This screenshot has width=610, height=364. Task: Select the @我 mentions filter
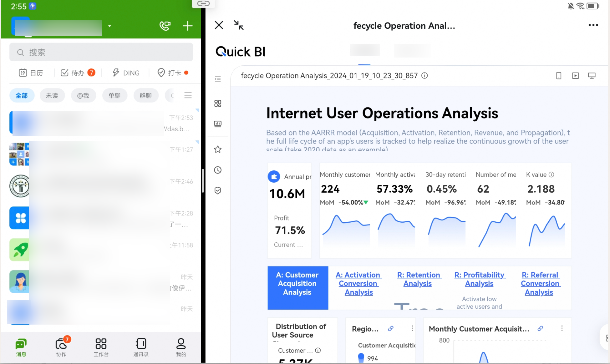[x=83, y=95]
